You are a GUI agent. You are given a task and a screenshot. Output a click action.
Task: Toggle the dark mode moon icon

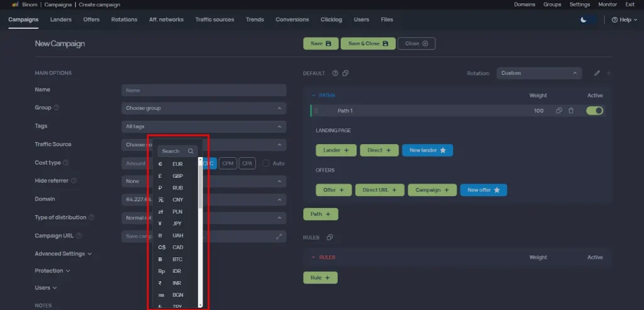click(x=583, y=19)
